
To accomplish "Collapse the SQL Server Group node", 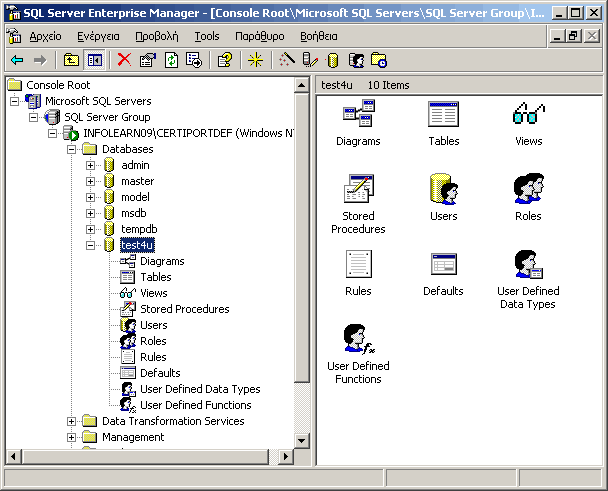I will (x=33, y=117).
